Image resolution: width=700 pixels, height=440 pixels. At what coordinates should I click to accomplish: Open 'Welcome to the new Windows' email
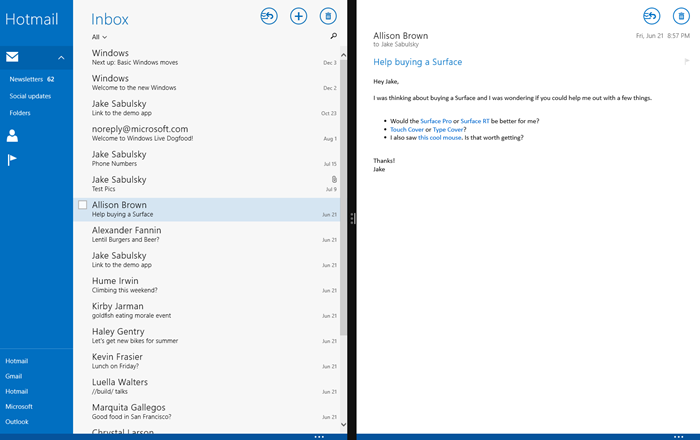click(206, 83)
